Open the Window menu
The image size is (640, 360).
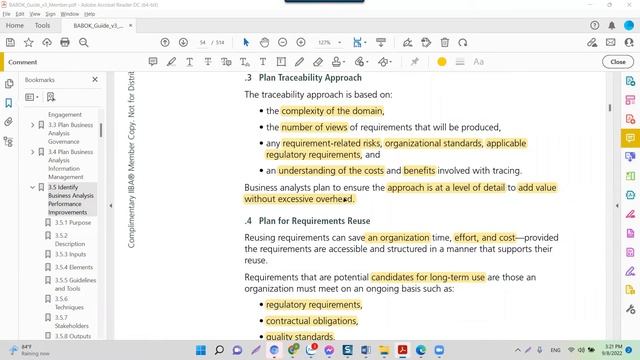(x=70, y=14)
